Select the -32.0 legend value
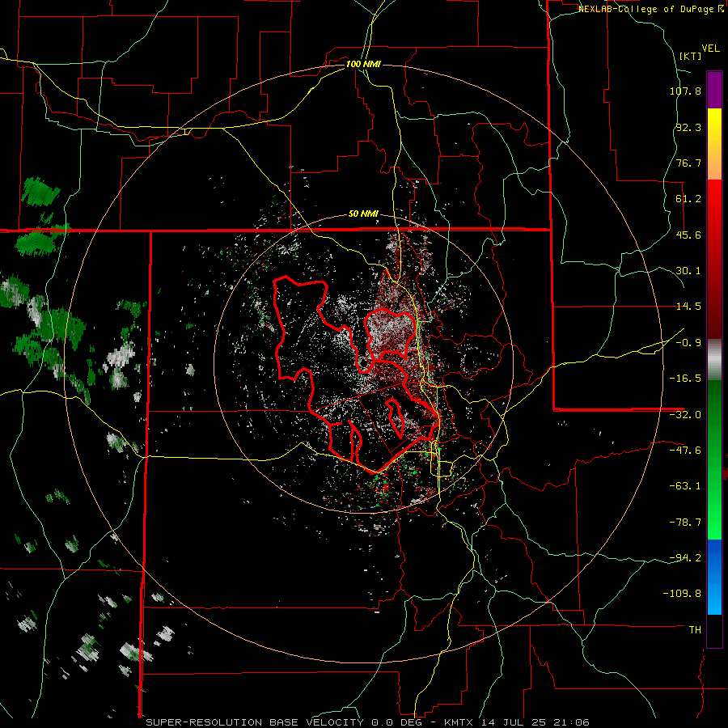The width and height of the screenshot is (728, 728). click(x=685, y=415)
